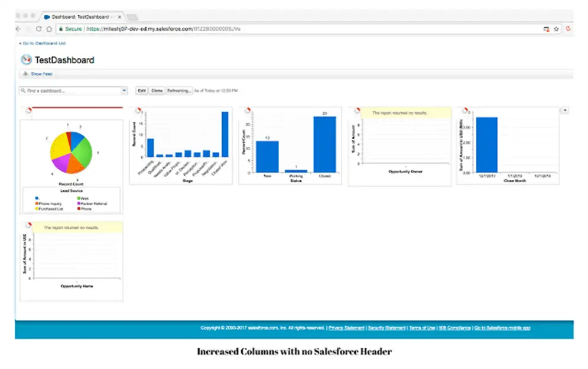Open the Terms of Use footer link
Viewport: 588px width, 369px height.
click(422, 328)
